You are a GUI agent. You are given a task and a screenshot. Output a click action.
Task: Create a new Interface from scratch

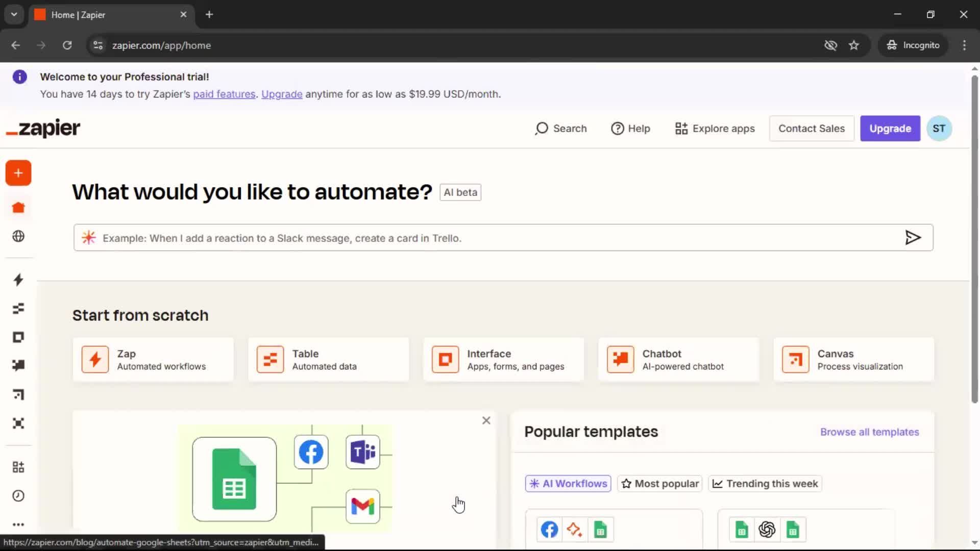pos(503,359)
